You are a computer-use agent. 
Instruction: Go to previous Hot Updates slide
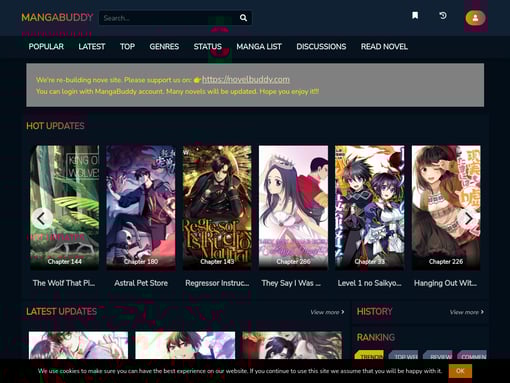(x=42, y=219)
